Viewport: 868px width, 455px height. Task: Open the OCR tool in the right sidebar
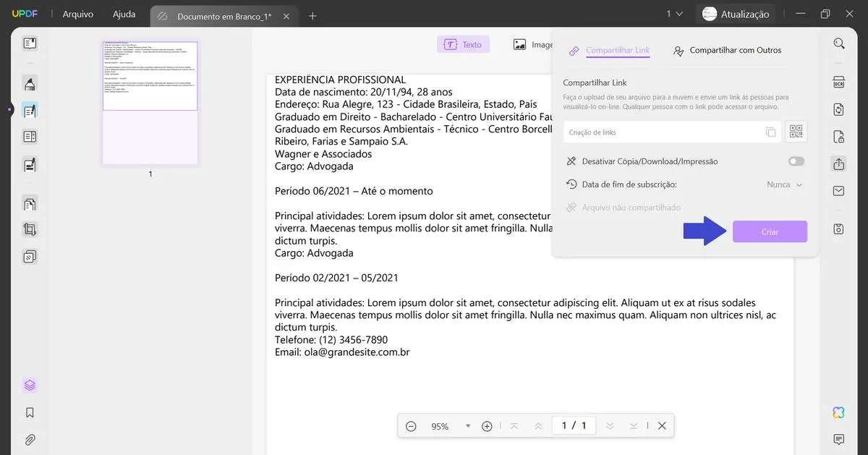click(x=838, y=82)
